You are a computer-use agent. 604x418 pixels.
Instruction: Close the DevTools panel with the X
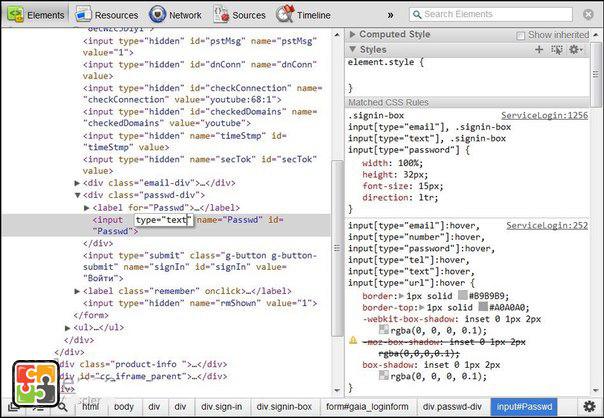point(588,15)
